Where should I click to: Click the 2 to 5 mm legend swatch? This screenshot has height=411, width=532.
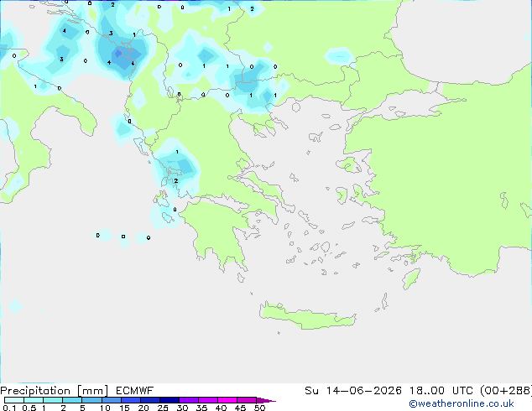(72, 400)
